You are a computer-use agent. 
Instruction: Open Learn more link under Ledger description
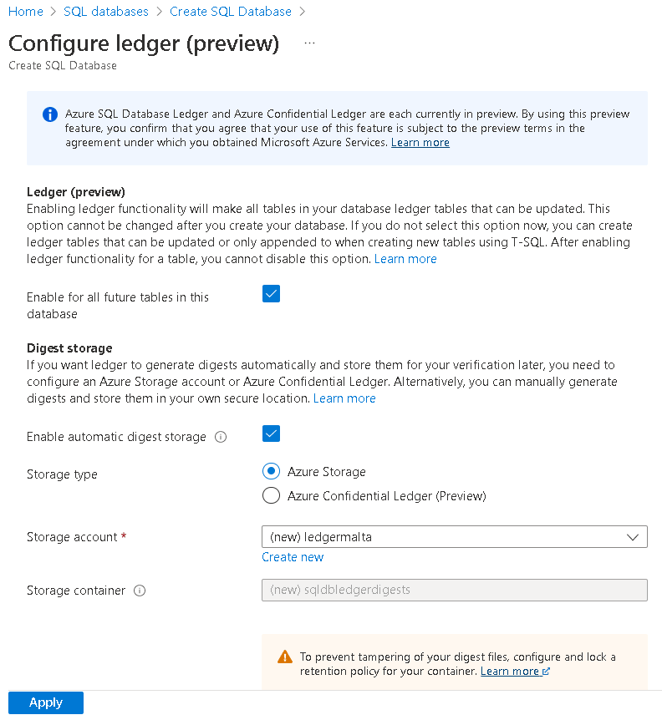pyautogui.click(x=405, y=259)
